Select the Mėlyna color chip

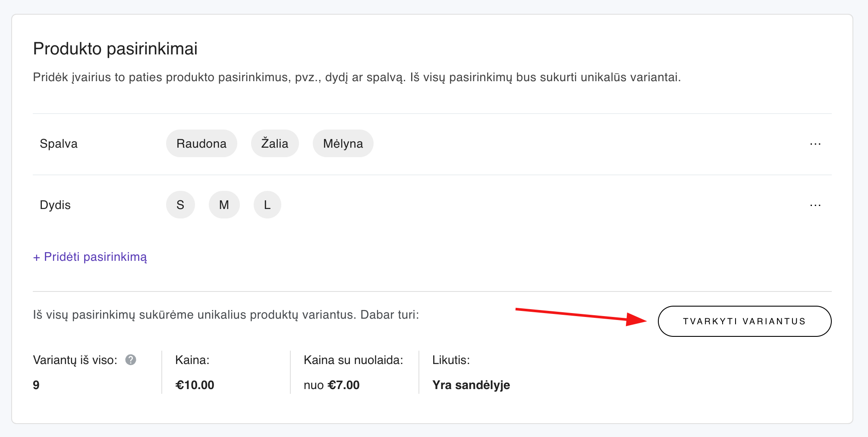click(x=343, y=144)
